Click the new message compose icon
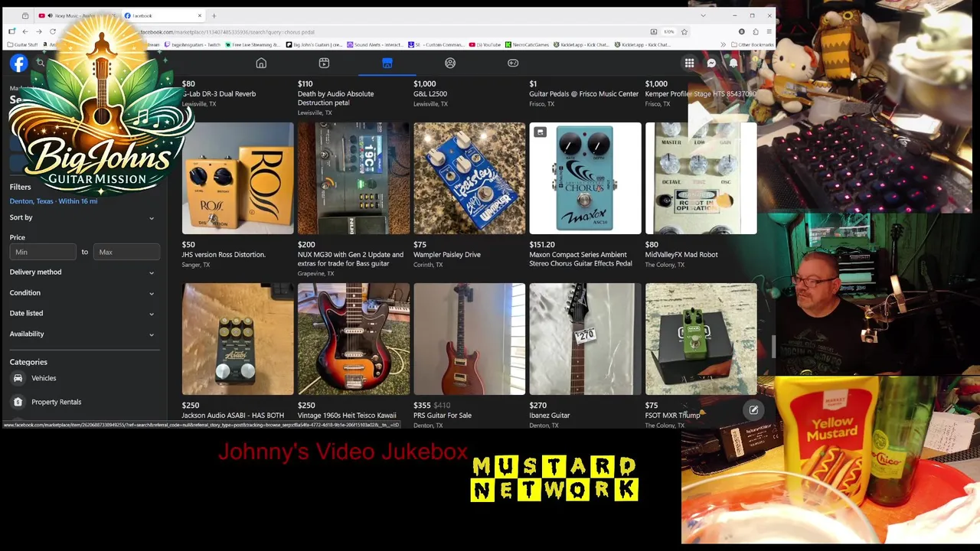Screen dimensions: 980x551 pyautogui.click(x=753, y=410)
